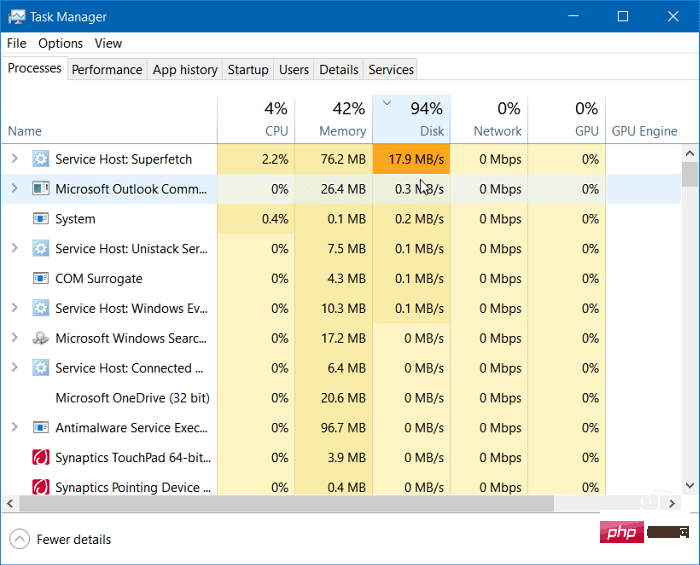Expand Service Host: Windows Event row

coord(14,308)
